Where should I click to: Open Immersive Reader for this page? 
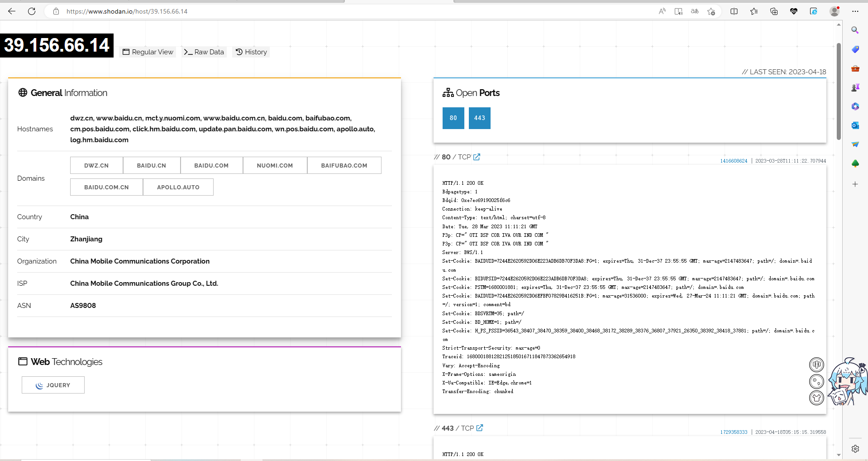(678, 11)
